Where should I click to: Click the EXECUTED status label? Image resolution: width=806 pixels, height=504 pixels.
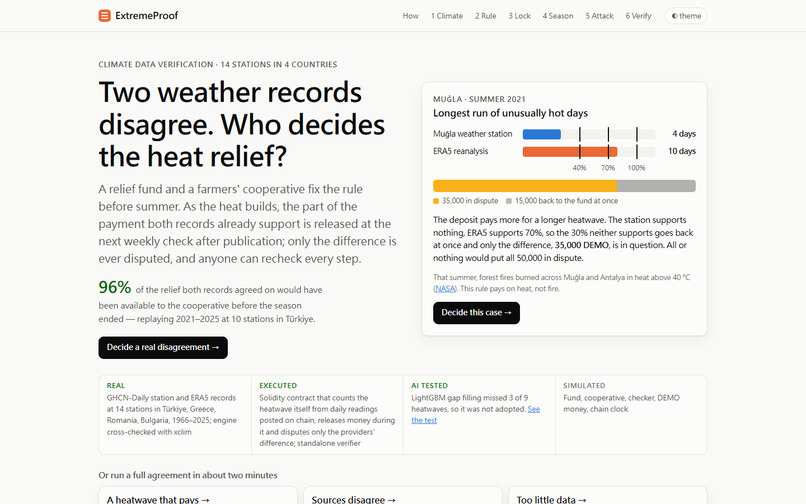[278, 385]
